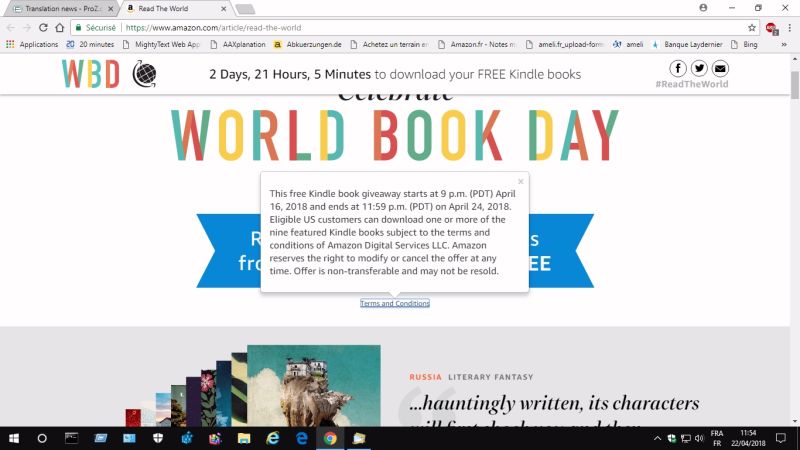Open the 20 minutes bookmark
800x450 pixels.
(x=90, y=44)
